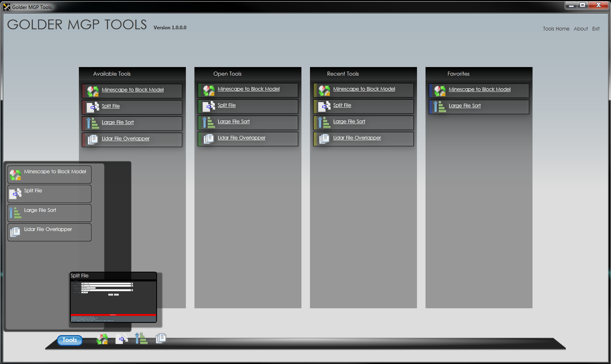Click Lidar File Overlapper icon in Recent Tools

(x=324, y=139)
